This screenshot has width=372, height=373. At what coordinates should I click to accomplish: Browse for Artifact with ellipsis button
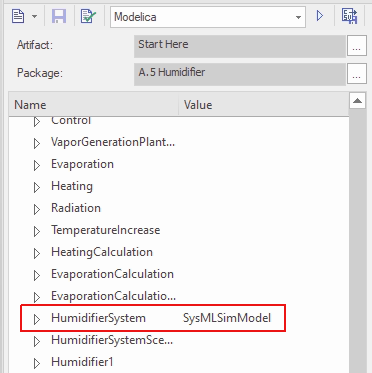tap(357, 46)
